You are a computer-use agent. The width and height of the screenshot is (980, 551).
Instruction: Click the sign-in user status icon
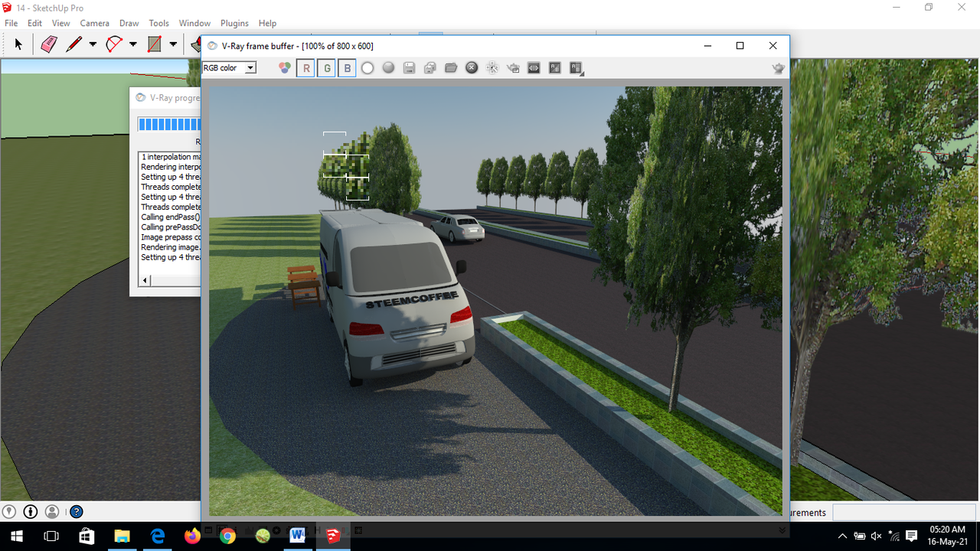click(52, 512)
